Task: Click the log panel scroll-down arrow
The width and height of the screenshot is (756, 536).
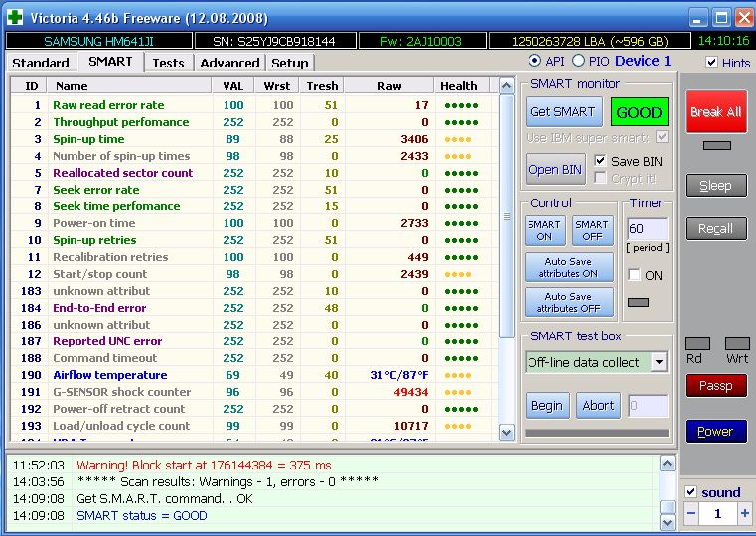Action: (668, 521)
